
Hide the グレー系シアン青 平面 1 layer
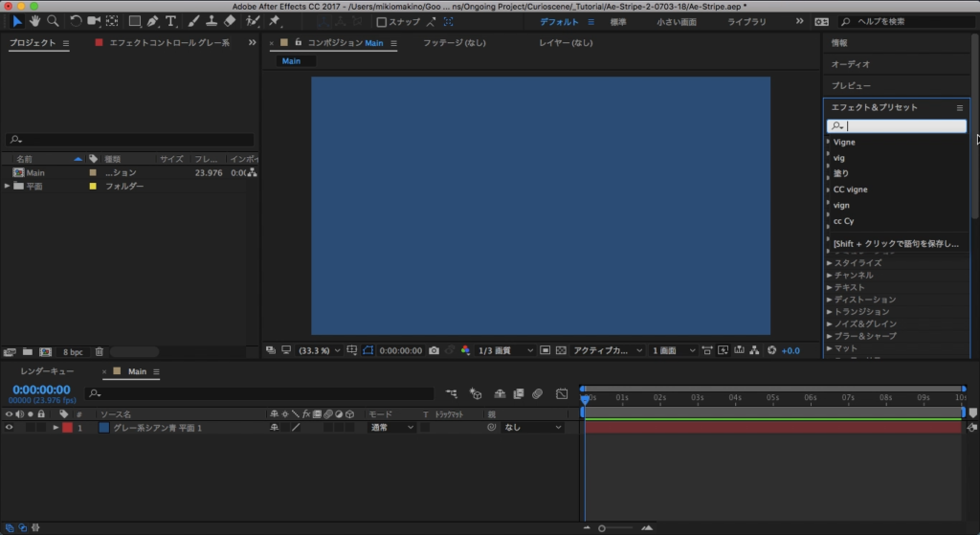[9, 428]
